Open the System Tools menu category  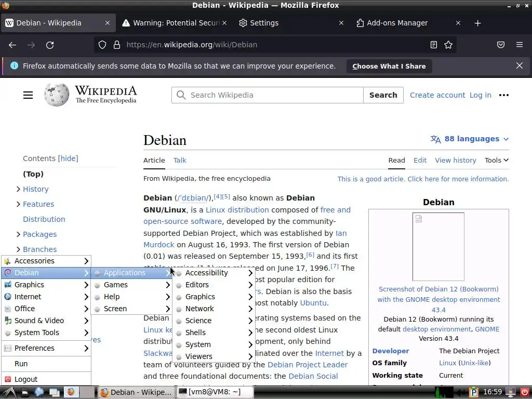(46, 332)
